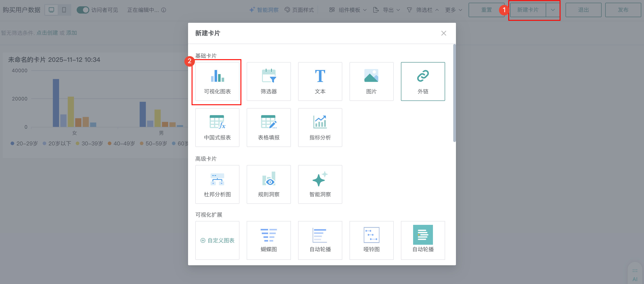Select the 图片 image card
This screenshot has height=284, width=644.
coord(371,81)
